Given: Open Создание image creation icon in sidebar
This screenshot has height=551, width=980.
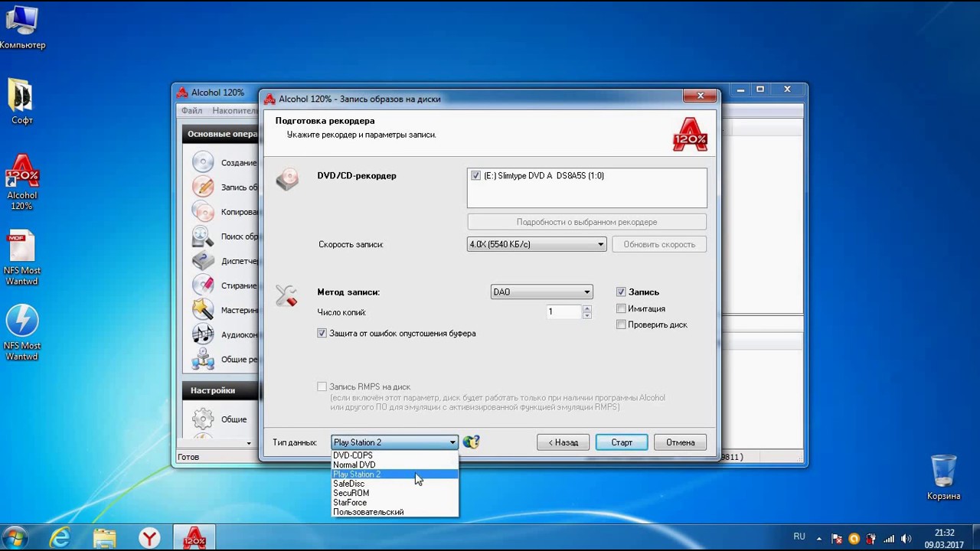Looking at the screenshot, I should 203,162.
